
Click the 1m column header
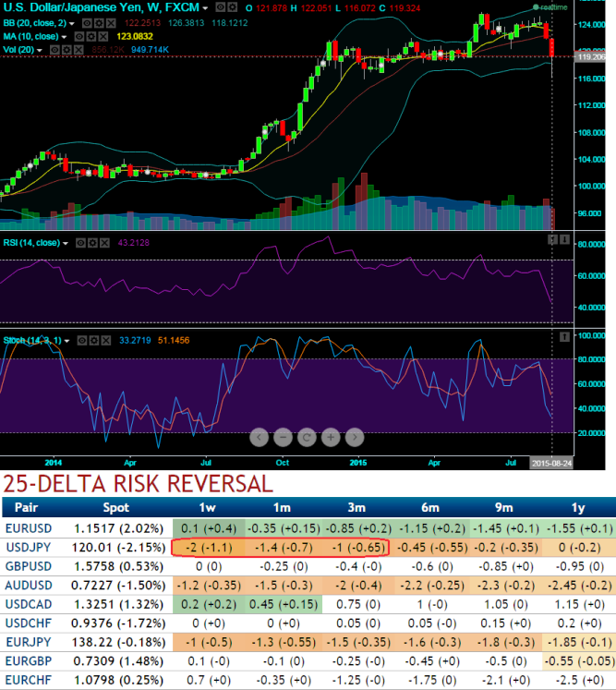click(x=282, y=507)
